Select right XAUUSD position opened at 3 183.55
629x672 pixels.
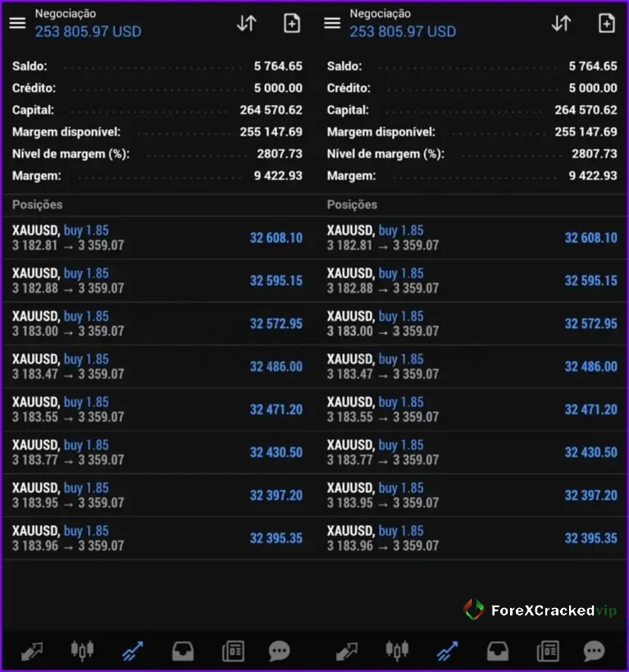[x=472, y=409]
